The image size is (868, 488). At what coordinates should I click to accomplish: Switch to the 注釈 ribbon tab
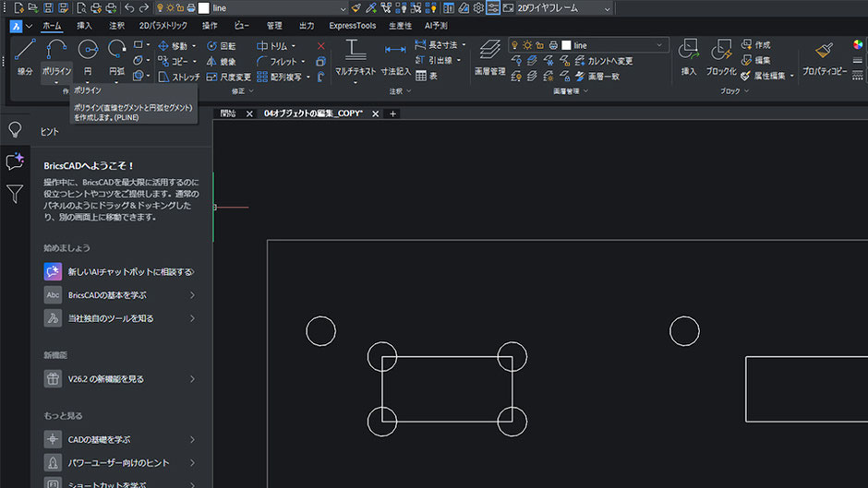click(x=116, y=26)
